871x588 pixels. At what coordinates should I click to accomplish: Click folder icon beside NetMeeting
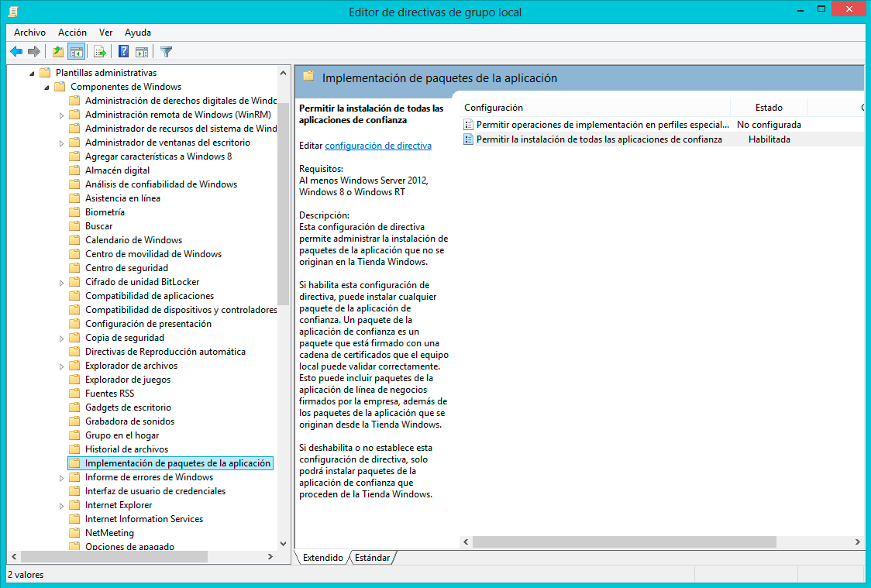[74, 532]
